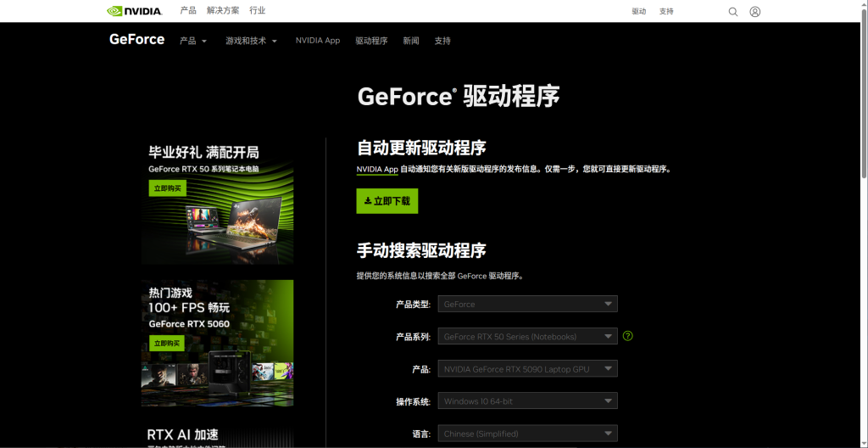This screenshot has height=448, width=868.
Task: Click 驱动 link in the top bar
Action: (x=639, y=11)
